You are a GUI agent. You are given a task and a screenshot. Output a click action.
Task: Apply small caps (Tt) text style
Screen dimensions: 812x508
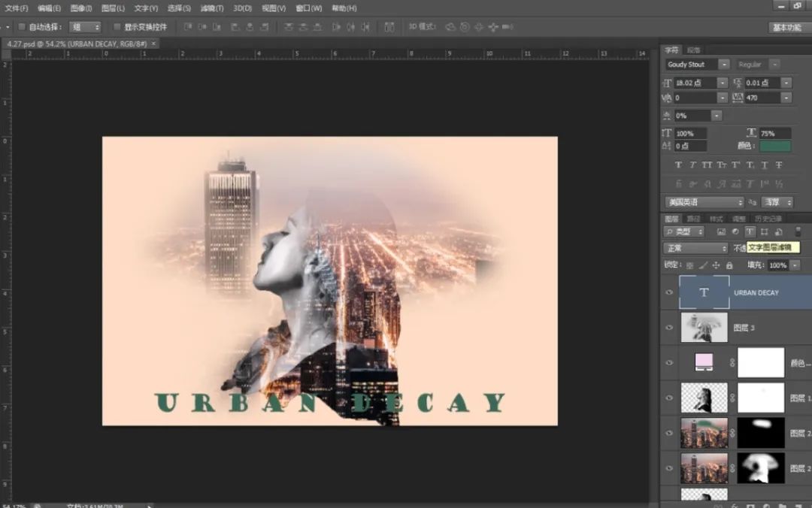click(721, 165)
